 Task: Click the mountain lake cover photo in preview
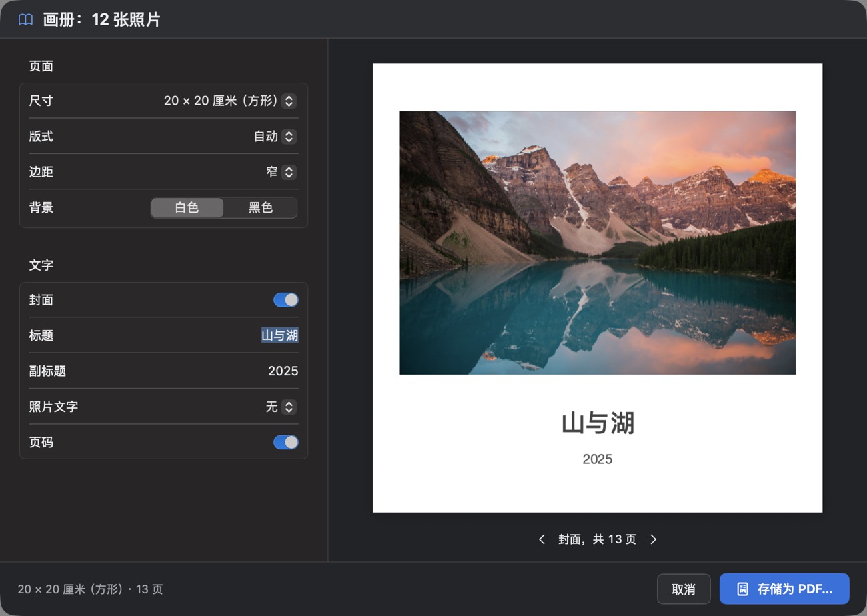pos(598,243)
